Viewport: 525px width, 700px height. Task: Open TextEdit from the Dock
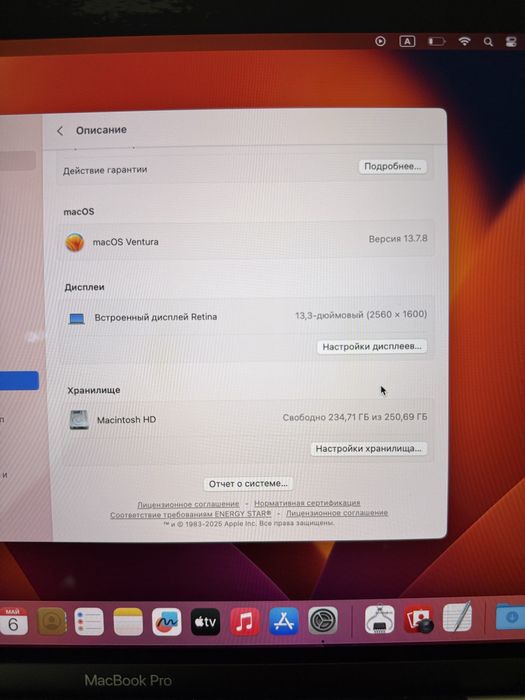pyautogui.click(x=457, y=617)
